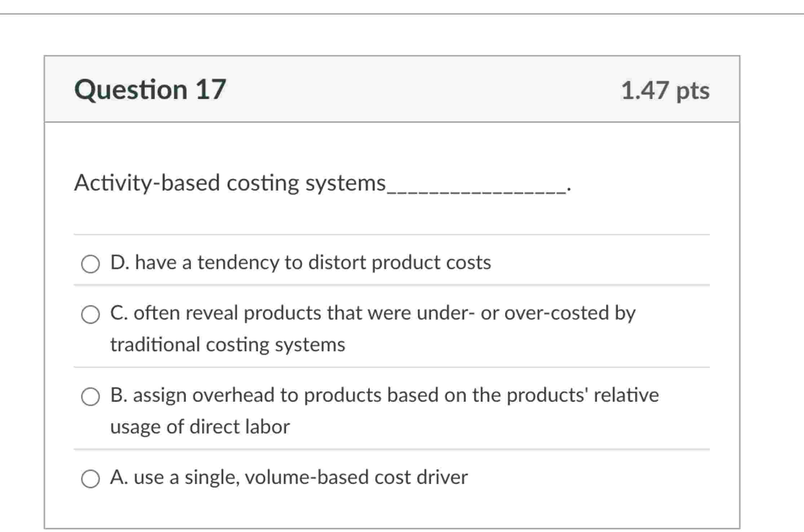Select the radio button for option C

click(x=90, y=314)
